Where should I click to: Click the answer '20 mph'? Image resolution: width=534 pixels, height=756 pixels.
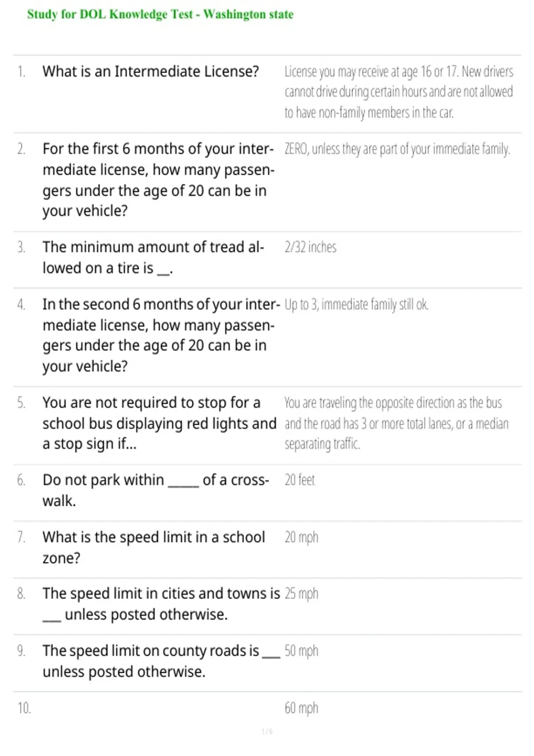(x=301, y=538)
